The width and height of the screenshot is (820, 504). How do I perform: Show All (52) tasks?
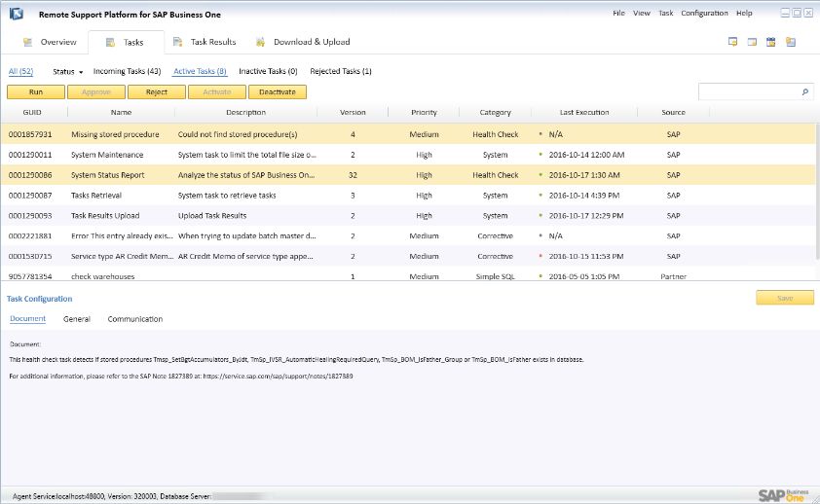tap(20, 72)
